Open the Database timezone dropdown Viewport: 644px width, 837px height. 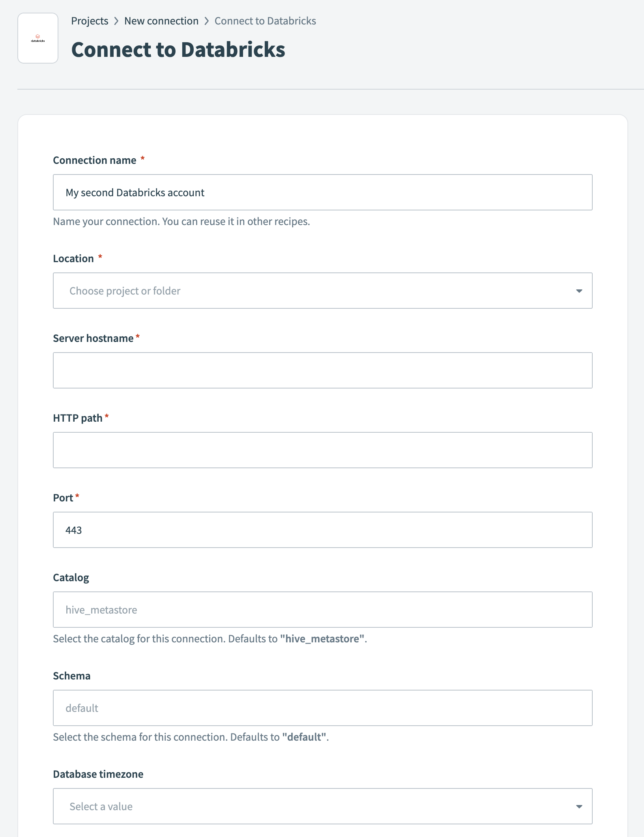[x=578, y=806]
